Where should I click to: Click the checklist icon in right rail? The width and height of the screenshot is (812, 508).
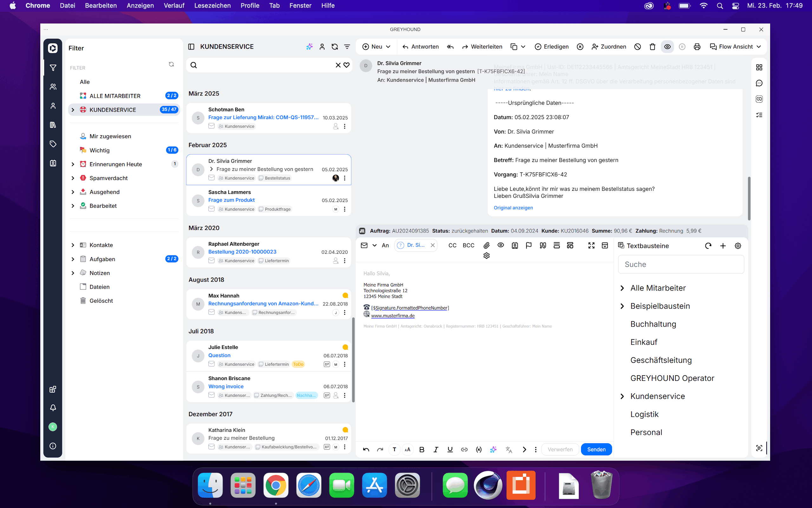tap(759, 115)
